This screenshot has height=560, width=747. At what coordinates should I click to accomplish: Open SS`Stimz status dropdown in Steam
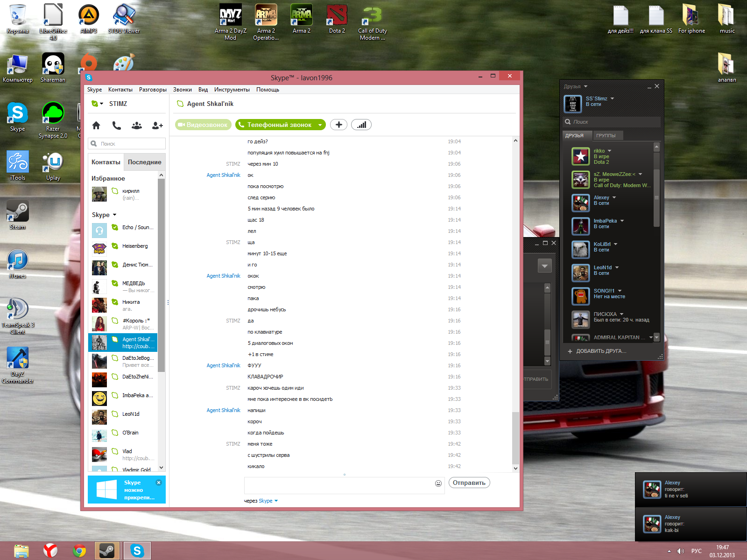coord(612,98)
